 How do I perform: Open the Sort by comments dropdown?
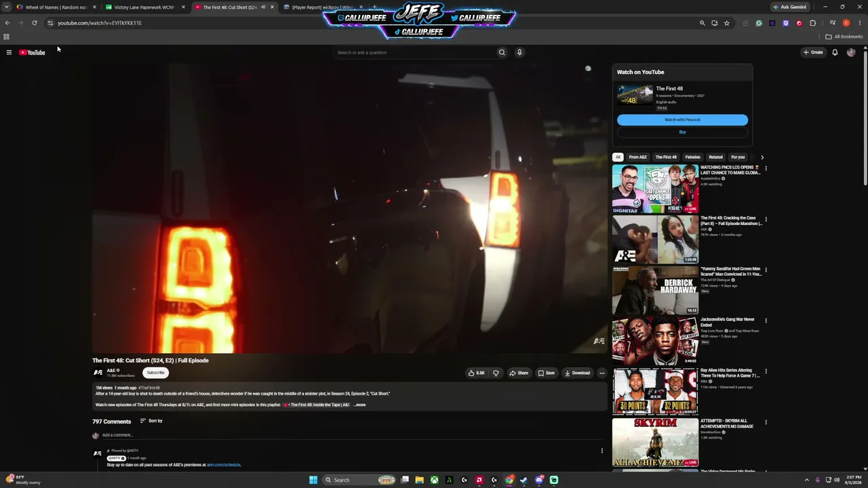151,421
